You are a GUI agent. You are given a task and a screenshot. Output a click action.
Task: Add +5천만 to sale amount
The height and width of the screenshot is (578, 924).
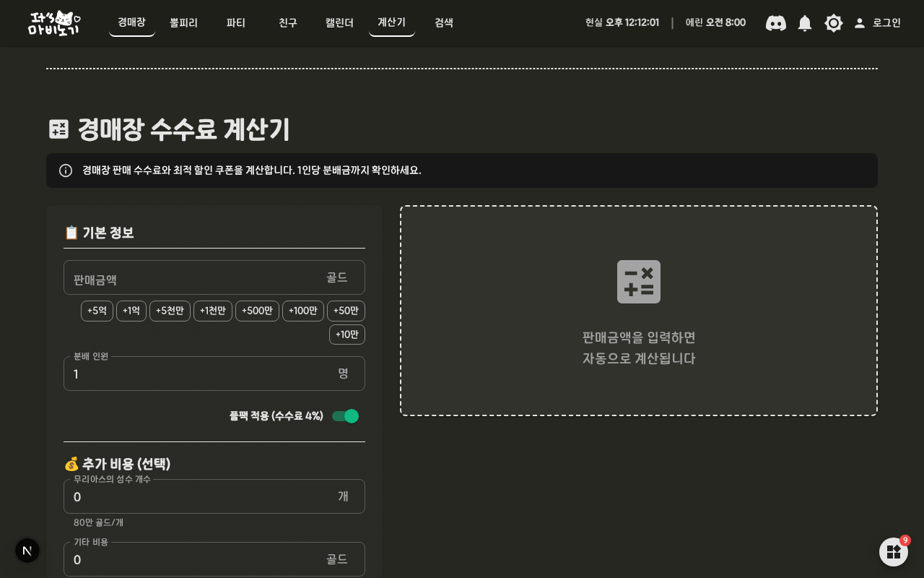click(170, 311)
